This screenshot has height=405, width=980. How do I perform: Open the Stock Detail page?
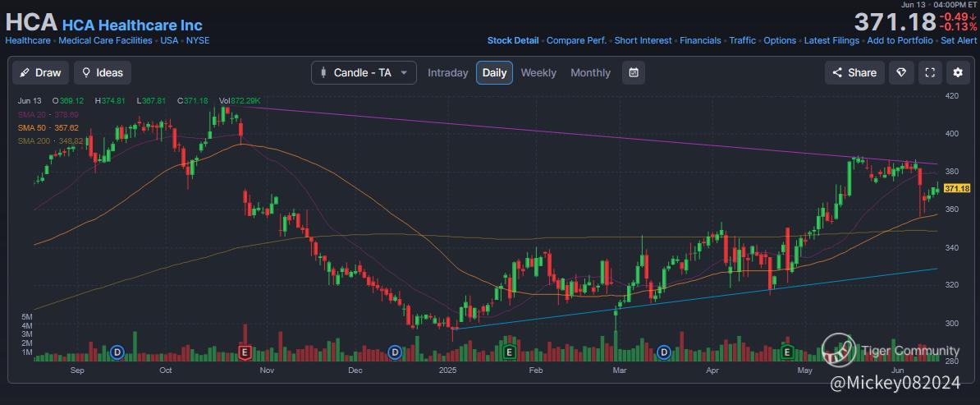pyautogui.click(x=512, y=40)
